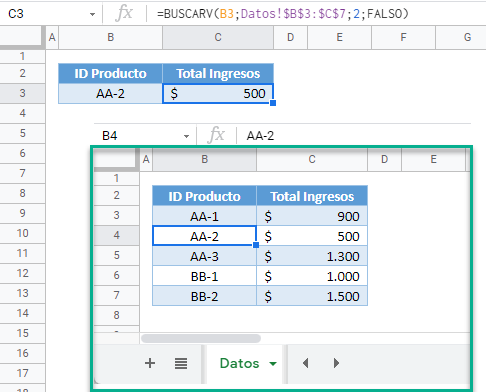The height and width of the screenshot is (392, 486).
Task: Open the name box dropdown beside C3
Action: point(92,14)
